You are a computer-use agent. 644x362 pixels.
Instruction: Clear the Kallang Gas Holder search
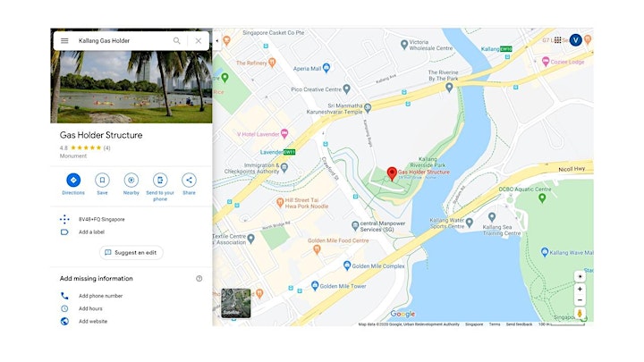[x=199, y=40]
